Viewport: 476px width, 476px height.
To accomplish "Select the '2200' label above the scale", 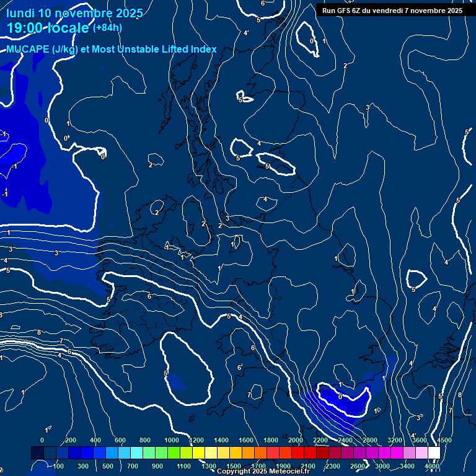I will coord(320,440).
